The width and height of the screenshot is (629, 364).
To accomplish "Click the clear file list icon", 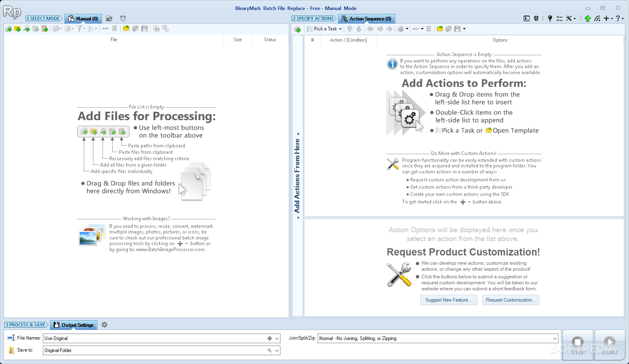I will [x=115, y=29].
